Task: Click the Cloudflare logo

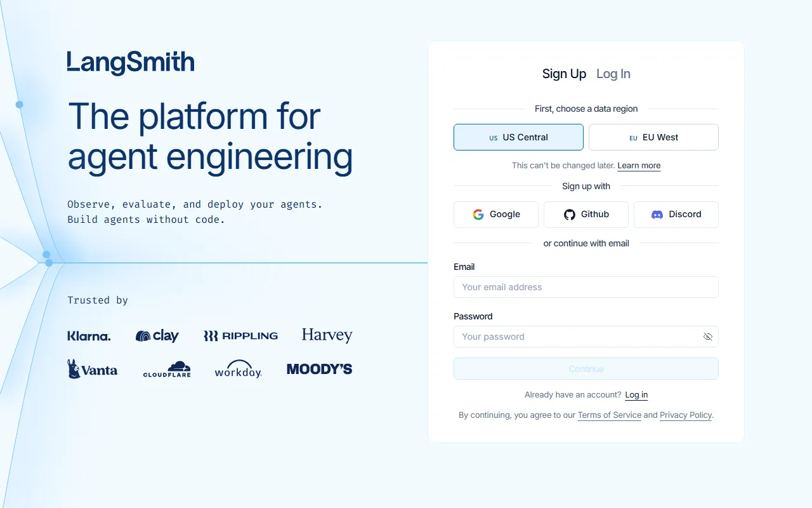Action: (167, 370)
